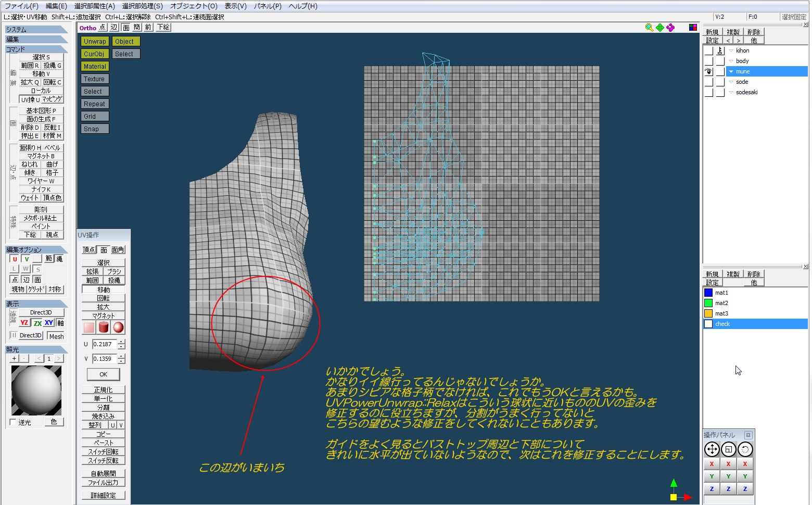Select the red cylinder mapping icon
Viewport: 812px width, 505px height.
[x=104, y=327]
